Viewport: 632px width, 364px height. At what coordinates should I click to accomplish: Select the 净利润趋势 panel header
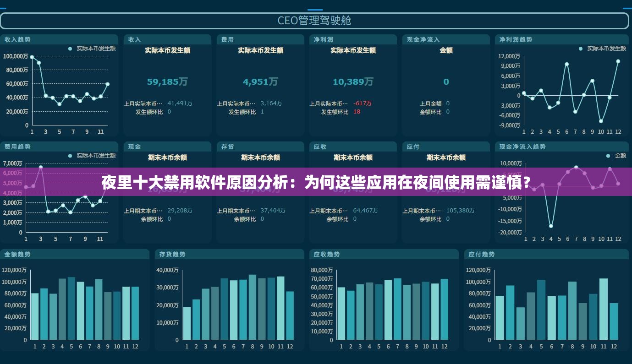point(561,39)
